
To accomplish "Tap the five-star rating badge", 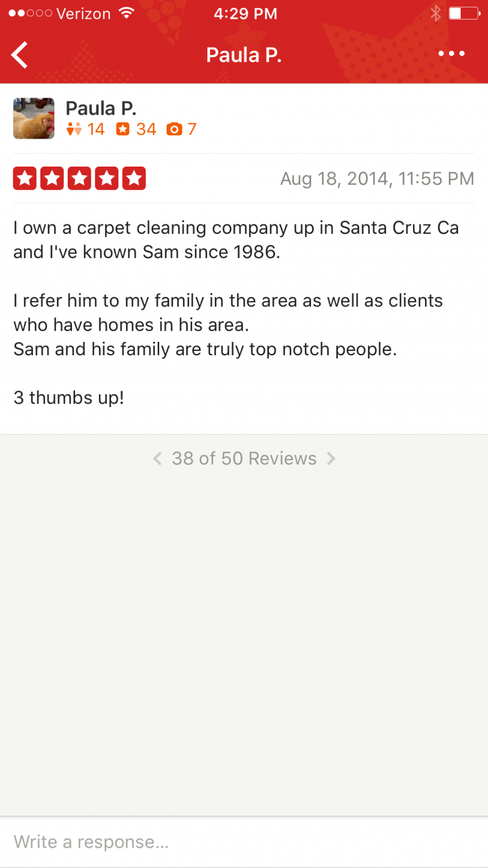I will click(x=79, y=178).
